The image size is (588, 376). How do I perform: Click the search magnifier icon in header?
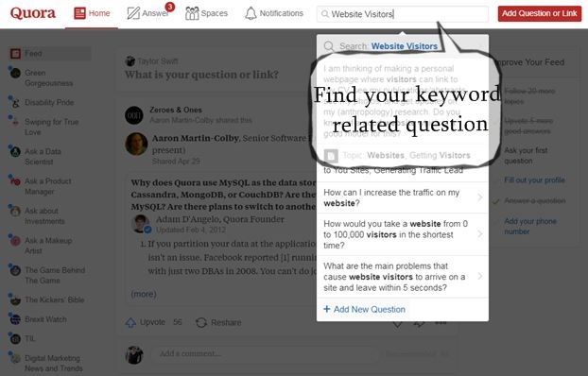pos(325,14)
